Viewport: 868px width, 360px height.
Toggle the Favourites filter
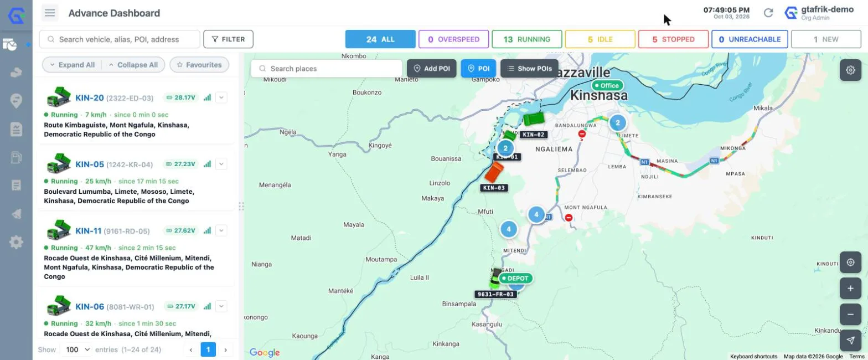pos(199,65)
